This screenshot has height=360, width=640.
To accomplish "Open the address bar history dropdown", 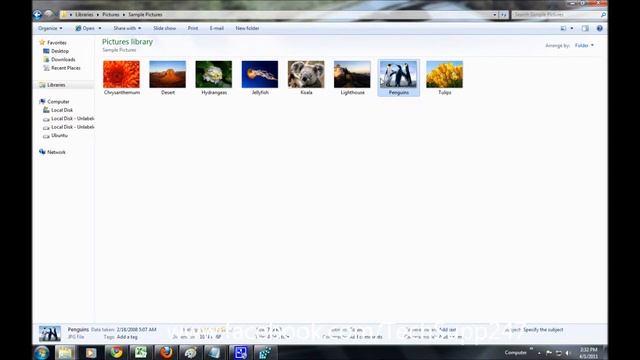I will pyautogui.click(x=495, y=15).
